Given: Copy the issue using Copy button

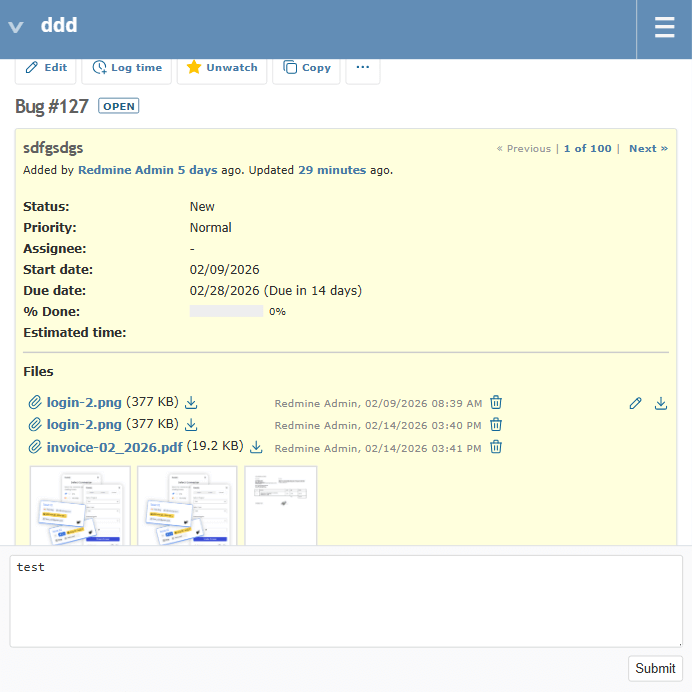Looking at the screenshot, I should click(306, 68).
